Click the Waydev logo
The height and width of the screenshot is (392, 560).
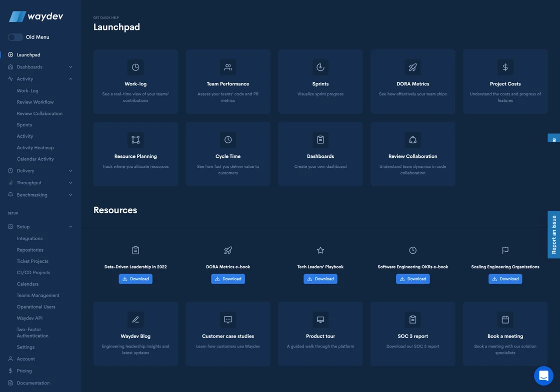(35, 16)
